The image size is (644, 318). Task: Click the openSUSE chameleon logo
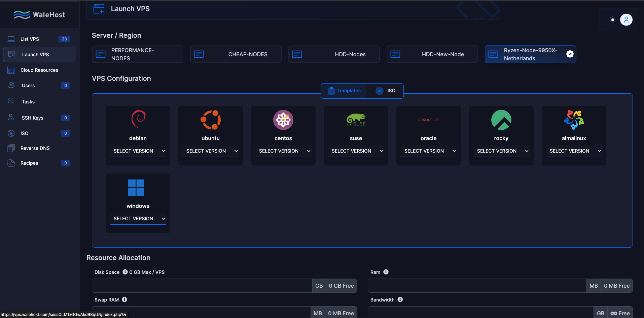coord(356,120)
